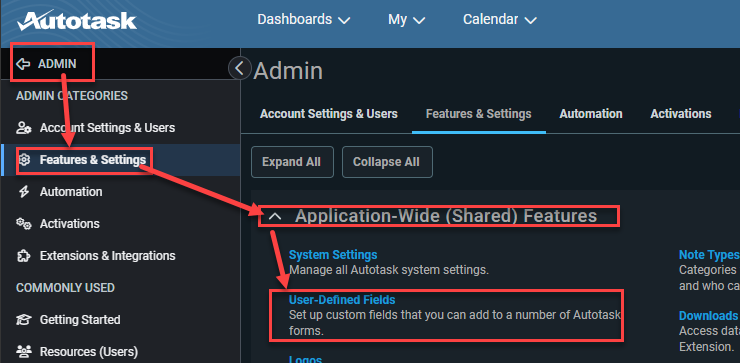Open the Note Types link
The image size is (740, 363).
(x=708, y=255)
